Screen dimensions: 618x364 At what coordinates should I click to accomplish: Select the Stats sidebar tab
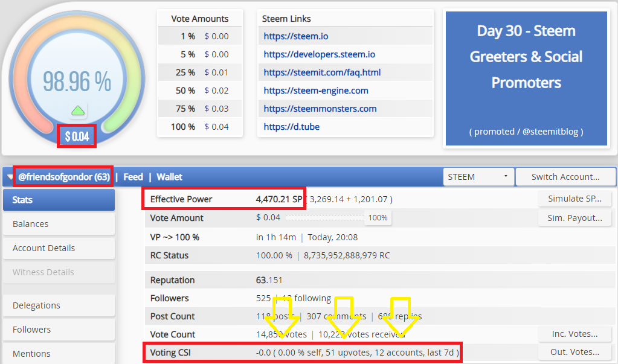(59, 200)
